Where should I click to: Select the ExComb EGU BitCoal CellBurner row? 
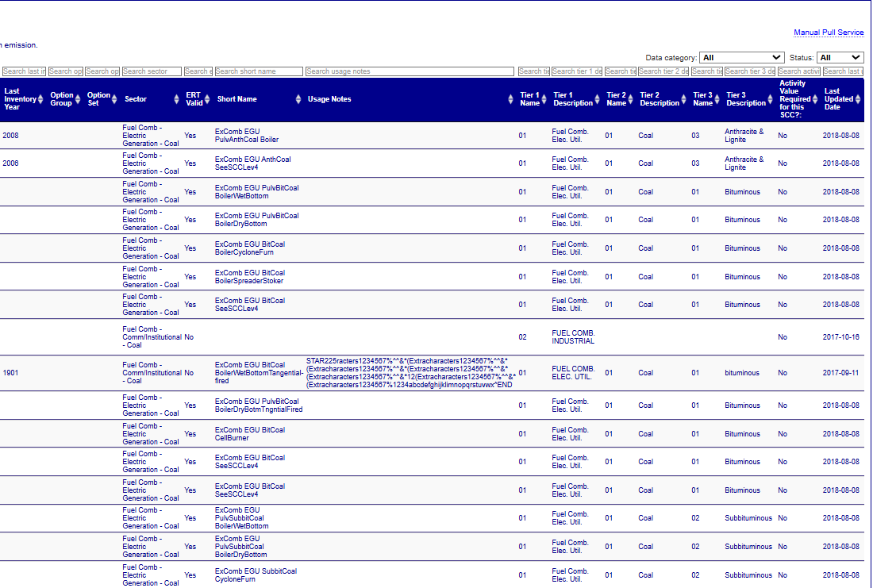249,434
